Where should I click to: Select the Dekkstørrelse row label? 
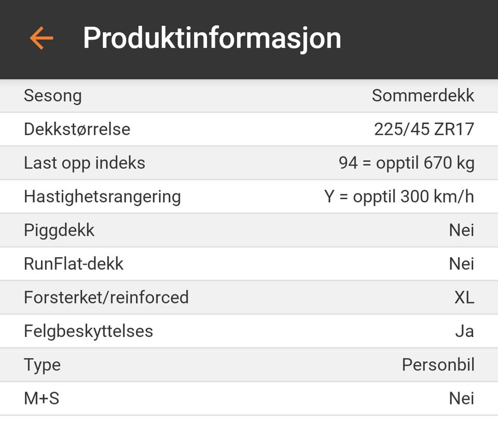pyautogui.click(x=77, y=129)
